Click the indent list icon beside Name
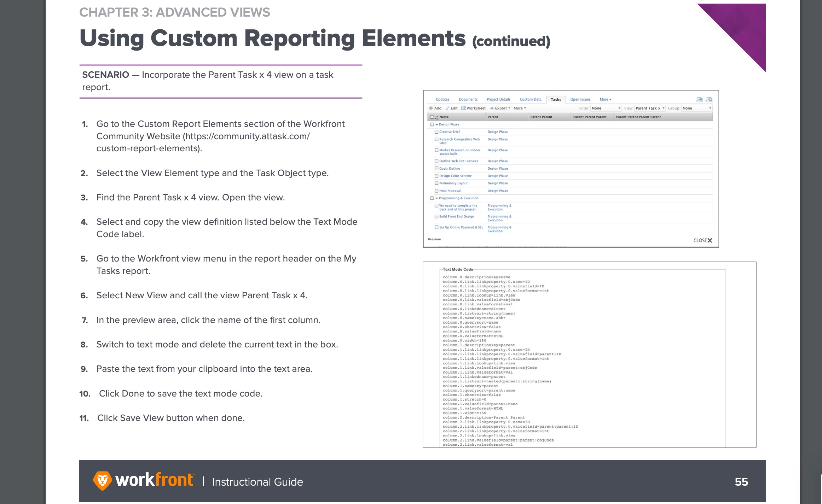This screenshot has height=504, width=822. [x=436, y=117]
